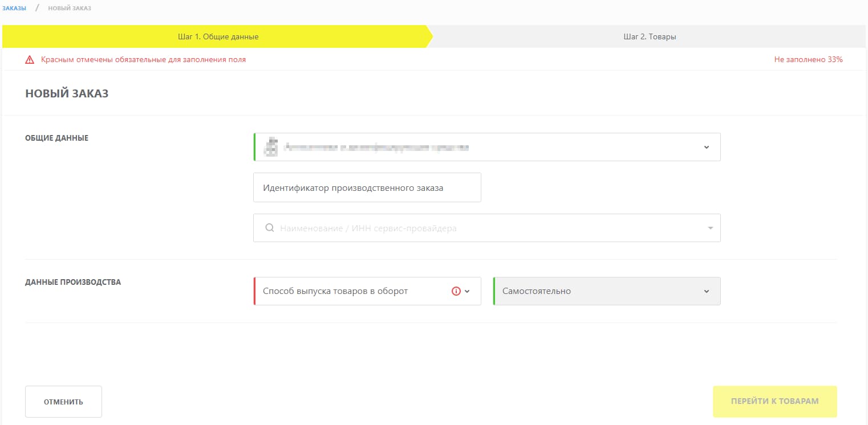Expand the blurred organization dropdown
Viewport: 868px width, 425px height.
click(x=487, y=147)
